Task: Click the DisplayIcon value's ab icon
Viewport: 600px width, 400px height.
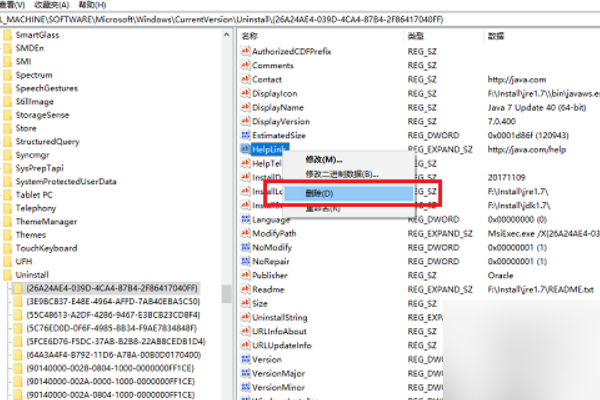Action: [245, 93]
